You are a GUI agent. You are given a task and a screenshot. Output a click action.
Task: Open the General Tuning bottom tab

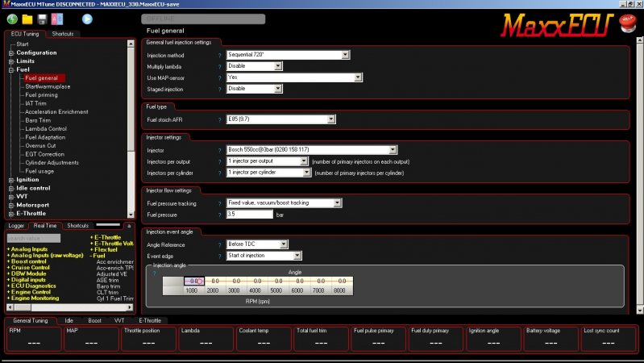tap(31, 321)
